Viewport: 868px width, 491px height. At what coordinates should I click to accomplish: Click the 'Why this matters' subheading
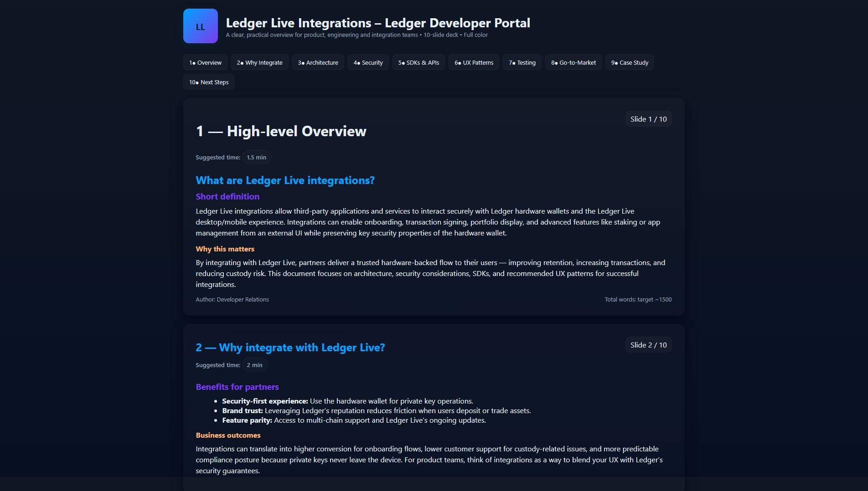click(225, 249)
